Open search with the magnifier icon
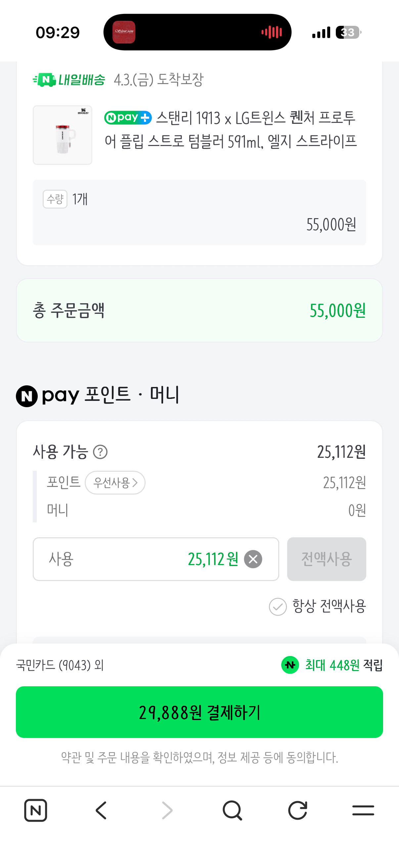399x868 pixels. 232,810
